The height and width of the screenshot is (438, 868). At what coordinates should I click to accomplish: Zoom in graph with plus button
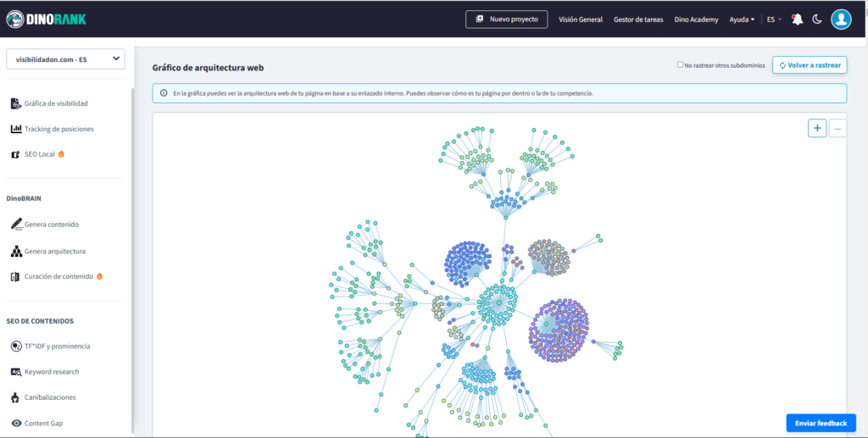[817, 128]
